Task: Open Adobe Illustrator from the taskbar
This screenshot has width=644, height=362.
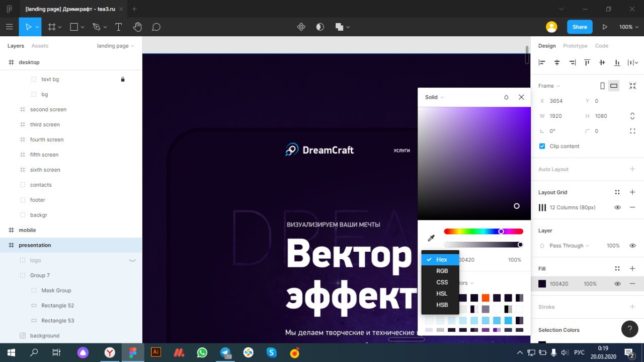Action: tap(156, 352)
